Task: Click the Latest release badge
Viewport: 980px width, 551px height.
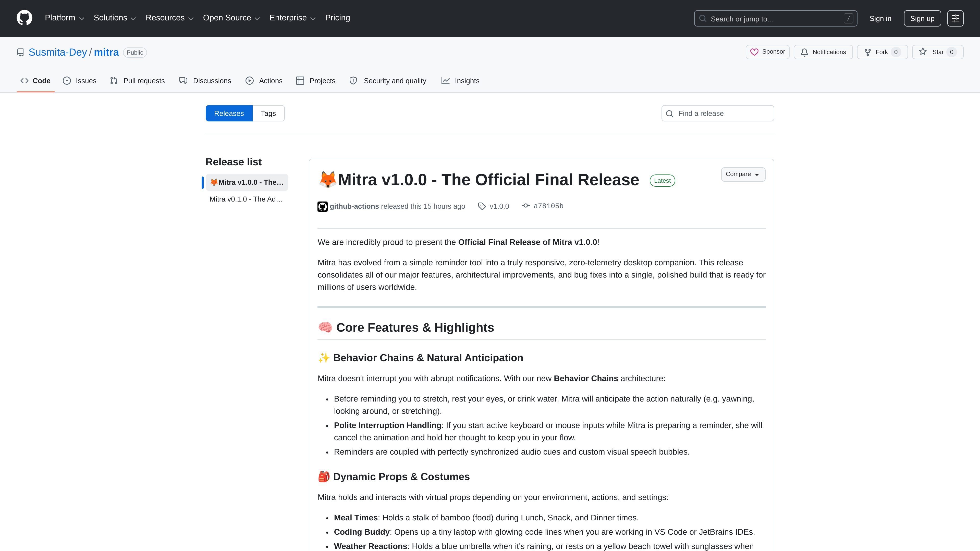Action: [x=662, y=181]
